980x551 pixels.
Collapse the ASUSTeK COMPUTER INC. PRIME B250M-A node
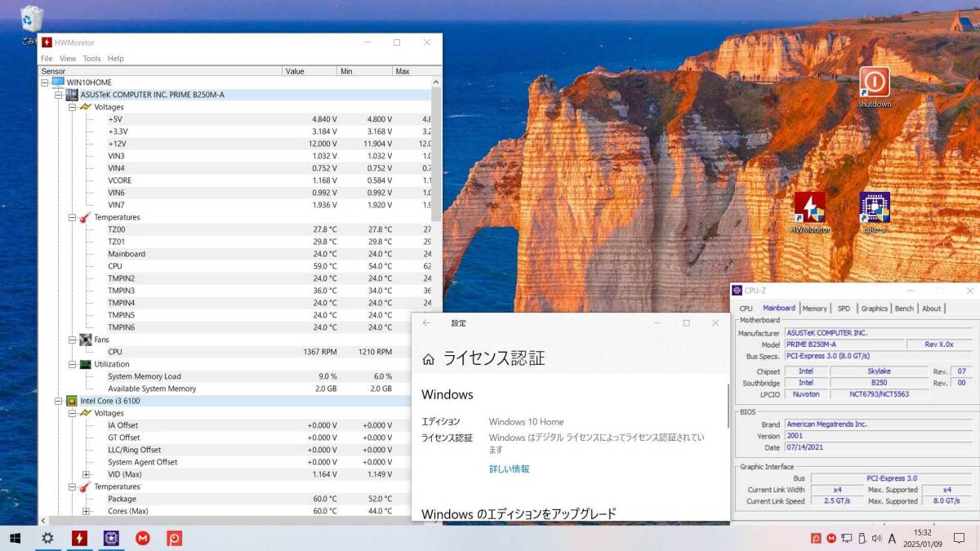(59, 95)
